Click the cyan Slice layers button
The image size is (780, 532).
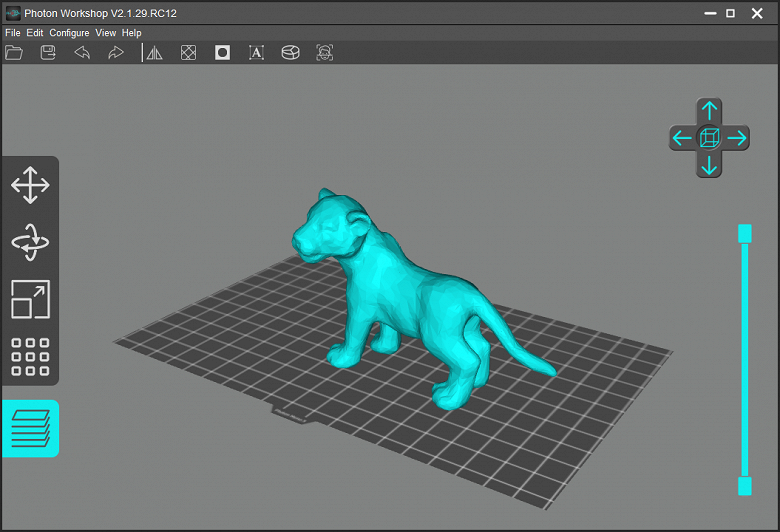[30, 428]
